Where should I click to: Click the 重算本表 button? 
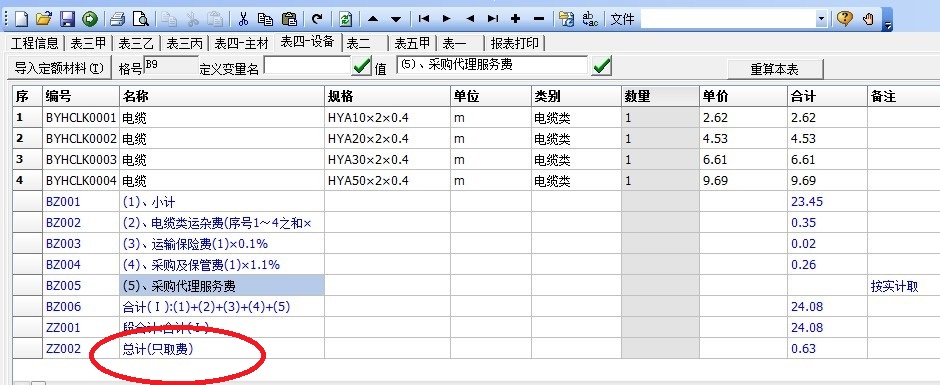[775, 69]
